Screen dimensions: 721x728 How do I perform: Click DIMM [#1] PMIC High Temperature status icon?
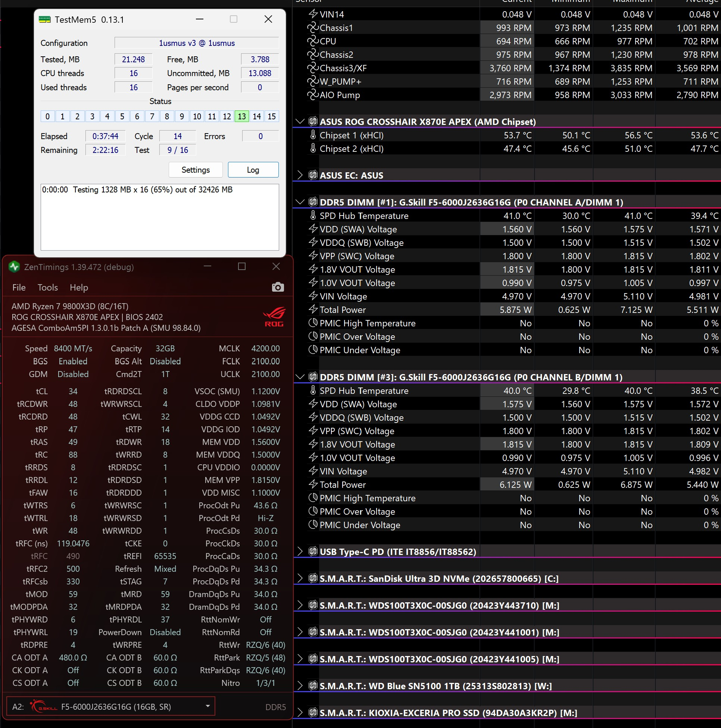313,323
